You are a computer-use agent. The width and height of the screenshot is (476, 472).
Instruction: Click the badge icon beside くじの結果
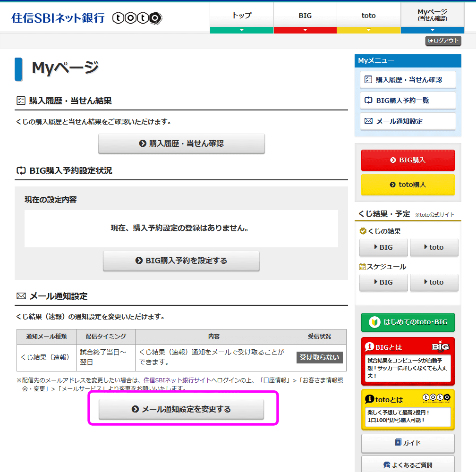coord(363,231)
